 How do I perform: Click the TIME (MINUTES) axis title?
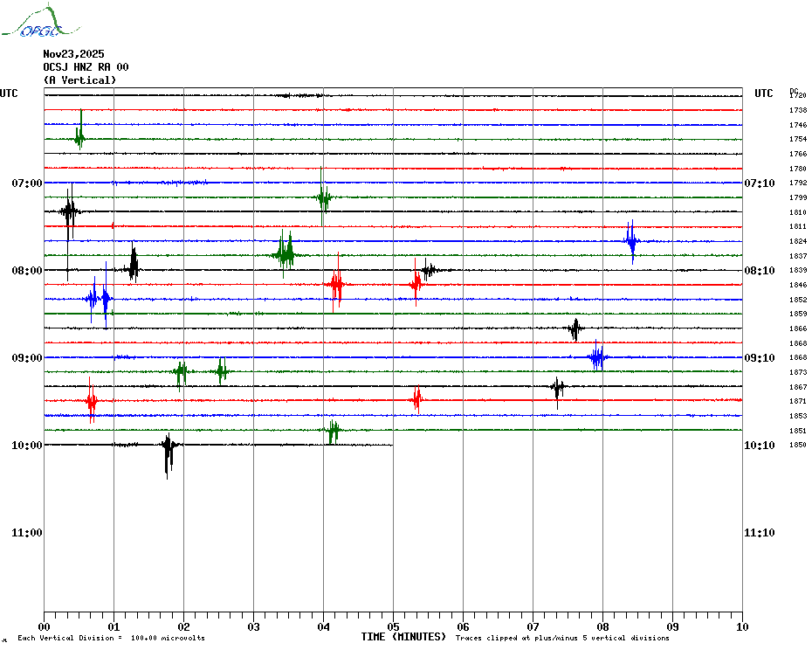[x=403, y=637]
